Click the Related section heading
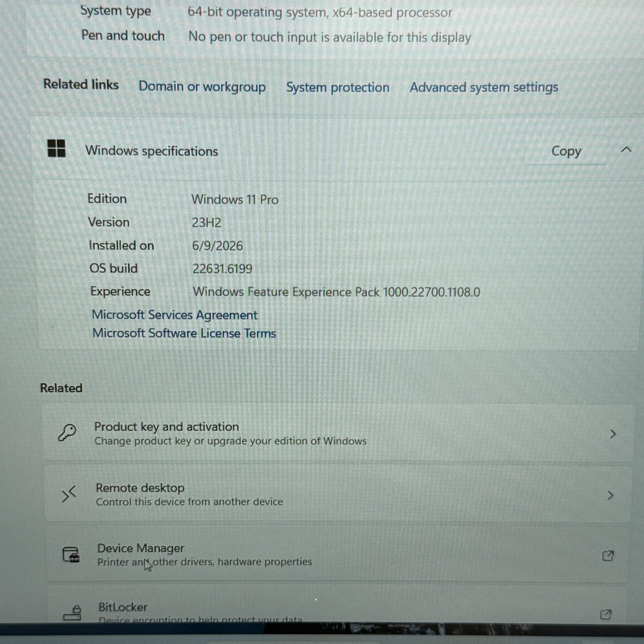Image resolution: width=644 pixels, height=644 pixels. tap(61, 388)
